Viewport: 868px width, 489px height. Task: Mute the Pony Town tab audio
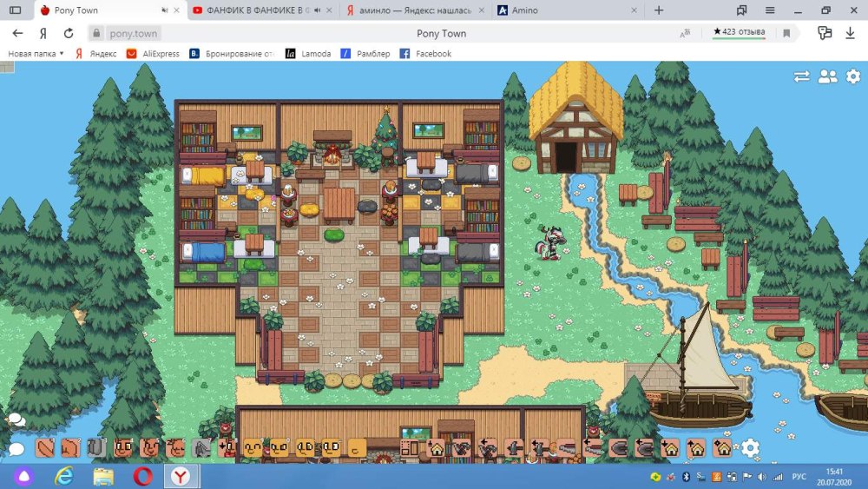click(166, 10)
